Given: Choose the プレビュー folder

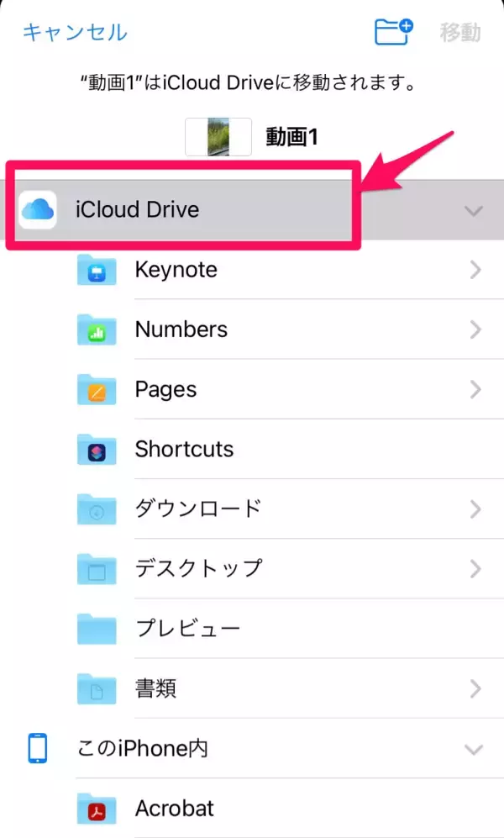Looking at the screenshot, I should pos(187,629).
